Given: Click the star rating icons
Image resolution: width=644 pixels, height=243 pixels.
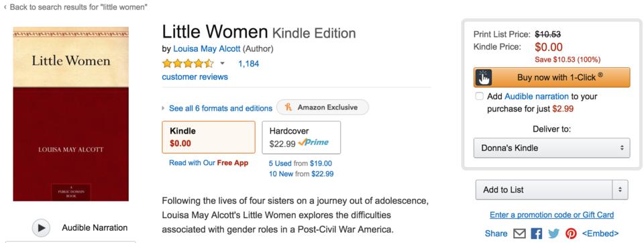Looking at the screenshot, I should (x=188, y=63).
